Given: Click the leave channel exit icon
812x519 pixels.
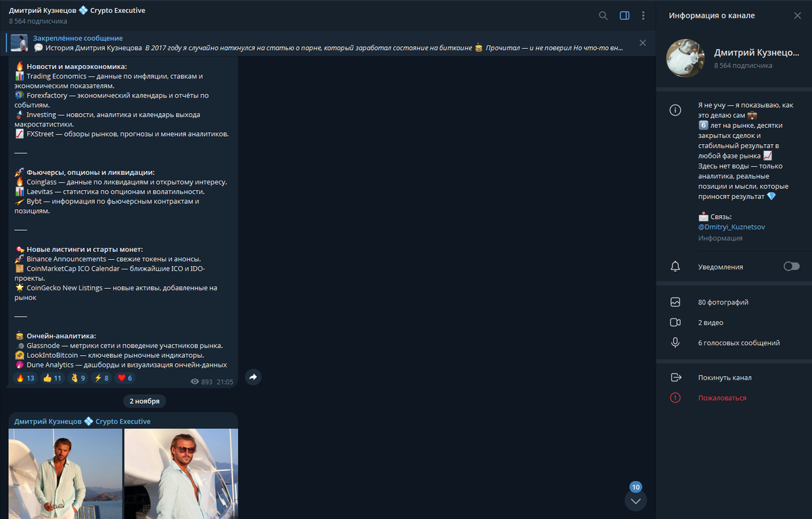Looking at the screenshot, I should coord(675,378).
